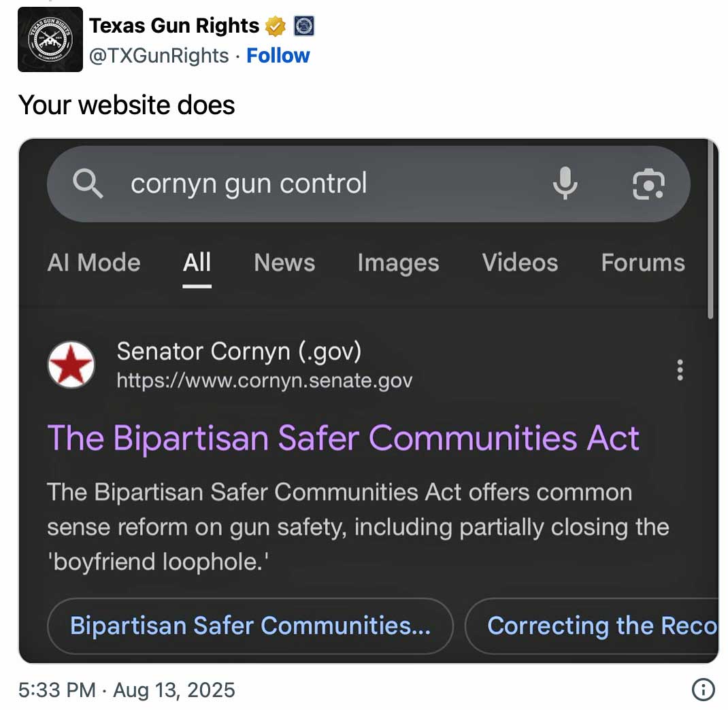Viewport: 728px width, 710px height.
Task: Expand the Correcting the Record sitelink
Action: pos(601,626)
